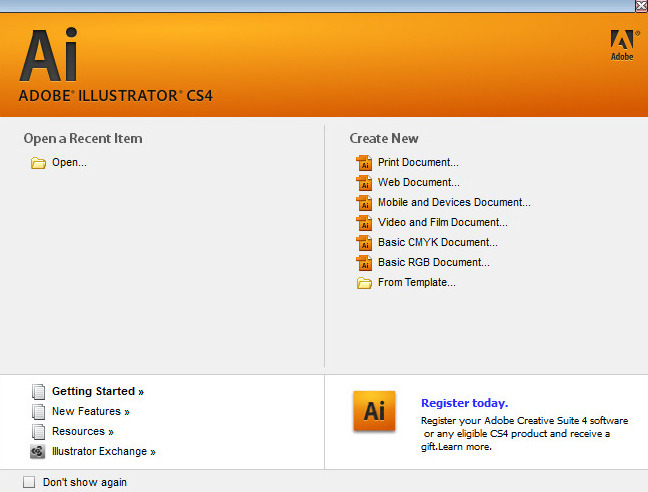This screenshot has height=492, width=648.
Task: Open the New Features » link
Action: (91, 411)
